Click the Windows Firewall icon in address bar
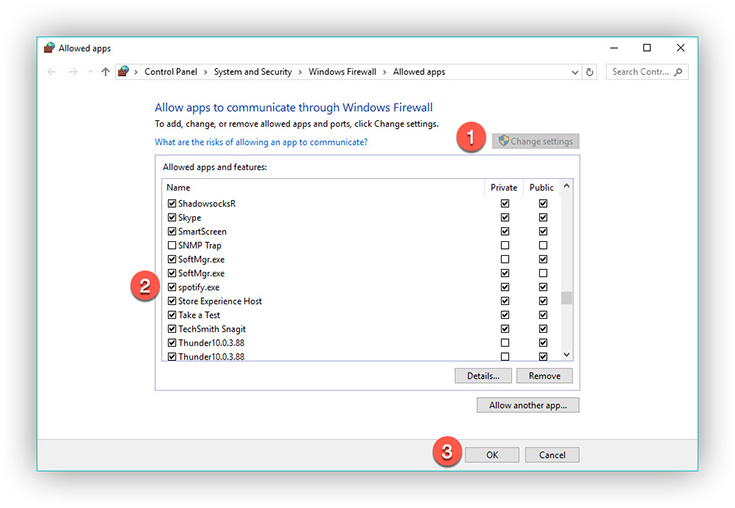Image resolution: width=735 pixels, height=508 pixels. (x=124, y=72)
